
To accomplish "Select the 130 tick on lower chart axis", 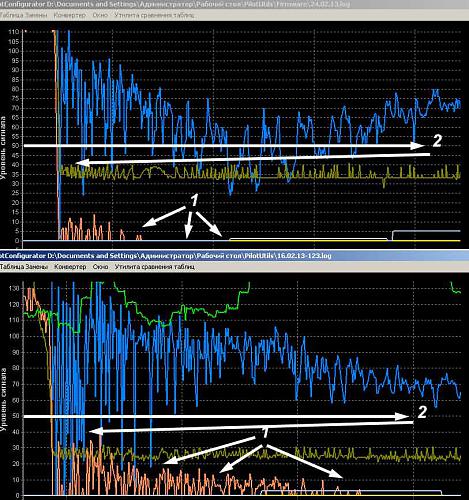I will tap(14, 288).
